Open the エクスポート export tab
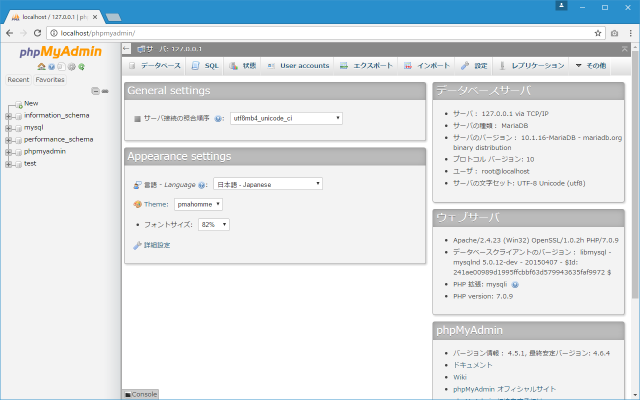This screenshot has width=640, height=400. point(366,66)
